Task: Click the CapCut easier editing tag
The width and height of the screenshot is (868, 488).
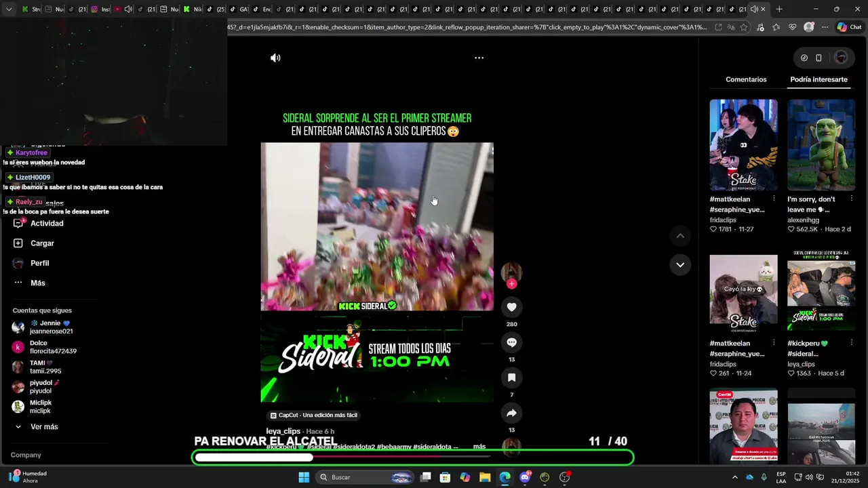Action: (x=314, y=415)
